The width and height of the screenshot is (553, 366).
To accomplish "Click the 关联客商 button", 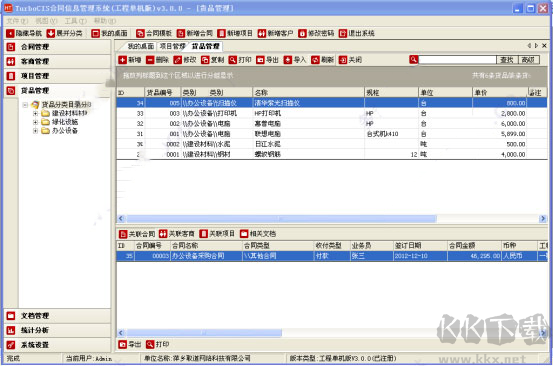I will tap(177, 234).
